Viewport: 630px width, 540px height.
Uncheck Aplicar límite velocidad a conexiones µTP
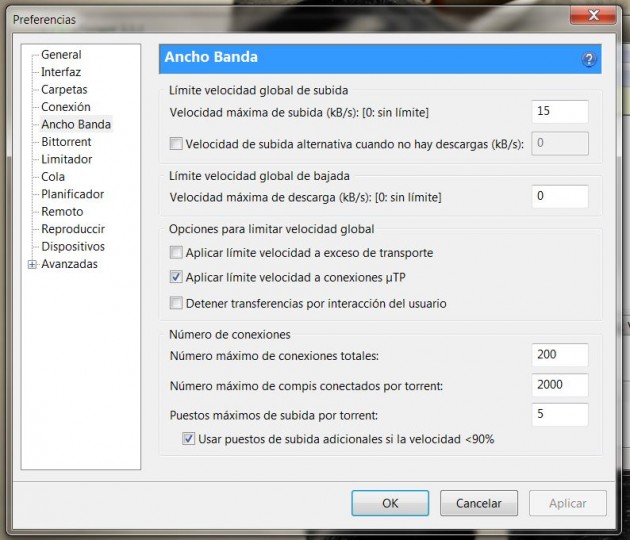177,278
